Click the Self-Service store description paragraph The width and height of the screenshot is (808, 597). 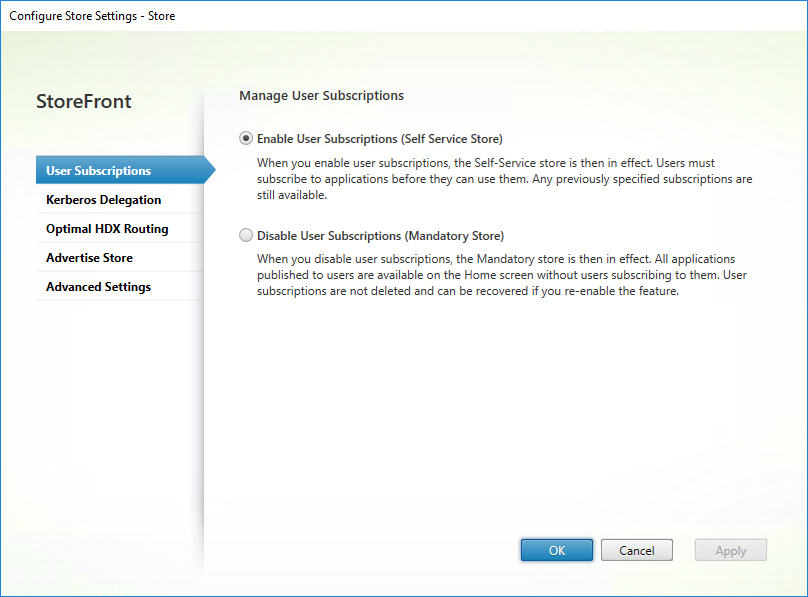click(500, 178)
